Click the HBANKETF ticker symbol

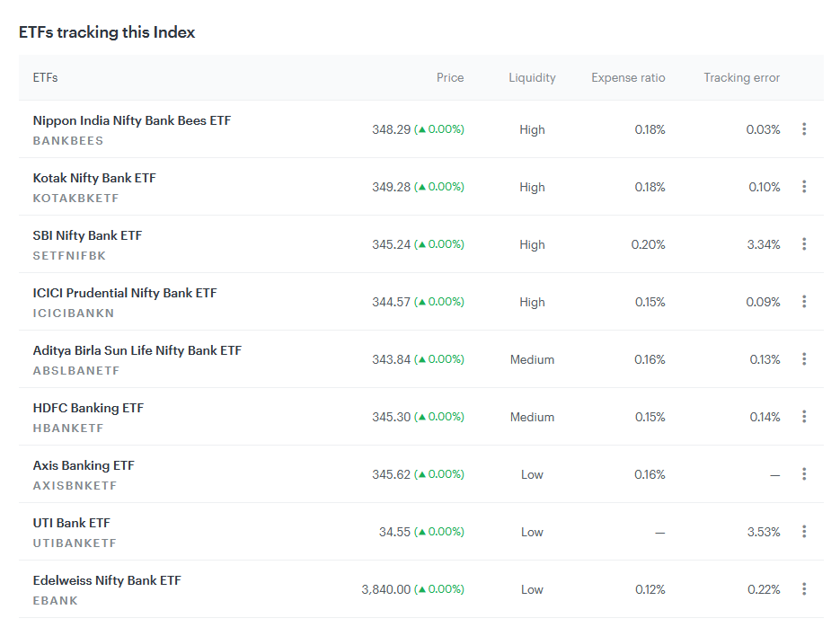coord(68,428)
